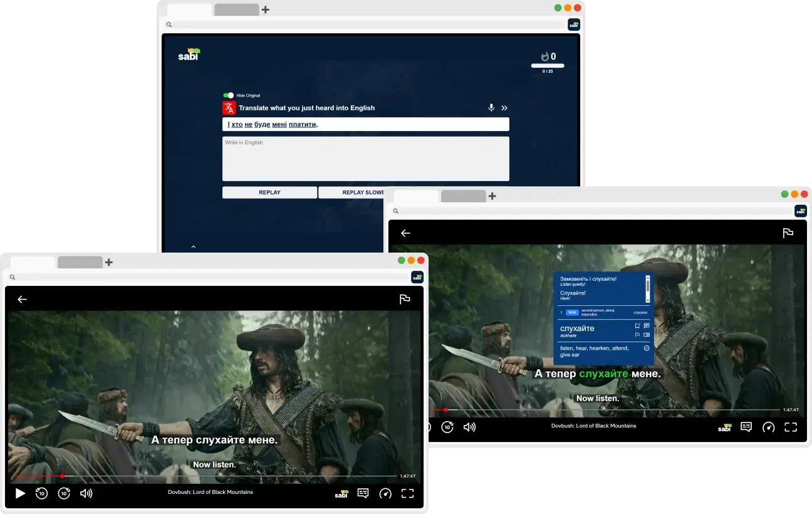The width and height of the screenshot is (812, 514).
Task: Toggle the Hide Original switch
Action: 228,95
